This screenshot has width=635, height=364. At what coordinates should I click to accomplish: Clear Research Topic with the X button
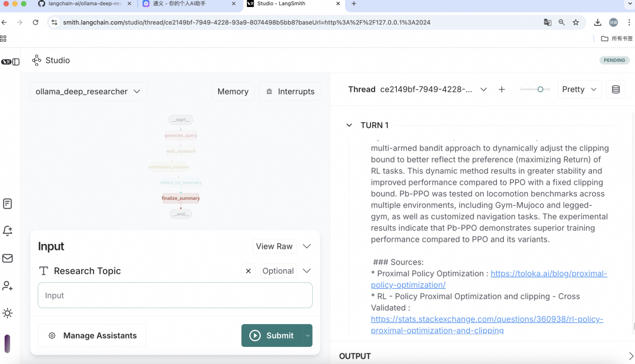(248, 271)
